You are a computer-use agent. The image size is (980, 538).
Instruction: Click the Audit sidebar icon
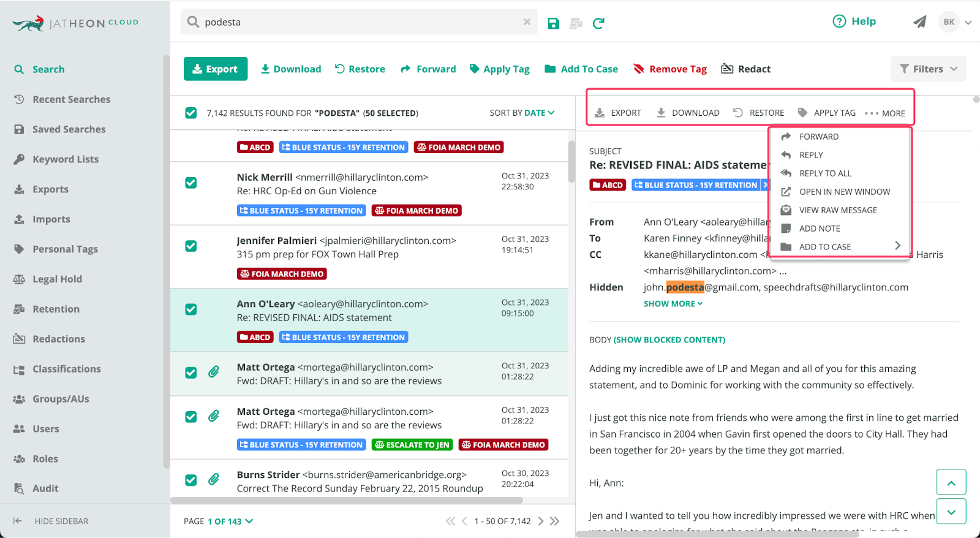19,488
